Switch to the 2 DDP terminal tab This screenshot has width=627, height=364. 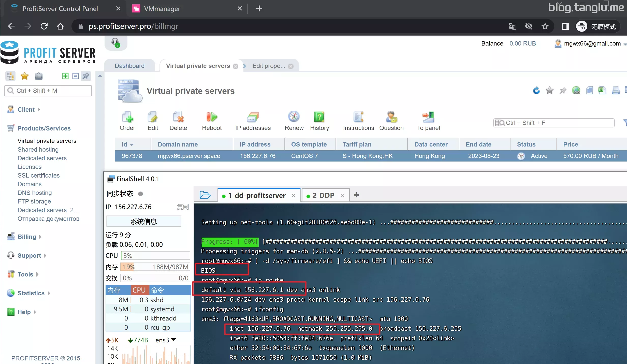click(x=323, y=195)
